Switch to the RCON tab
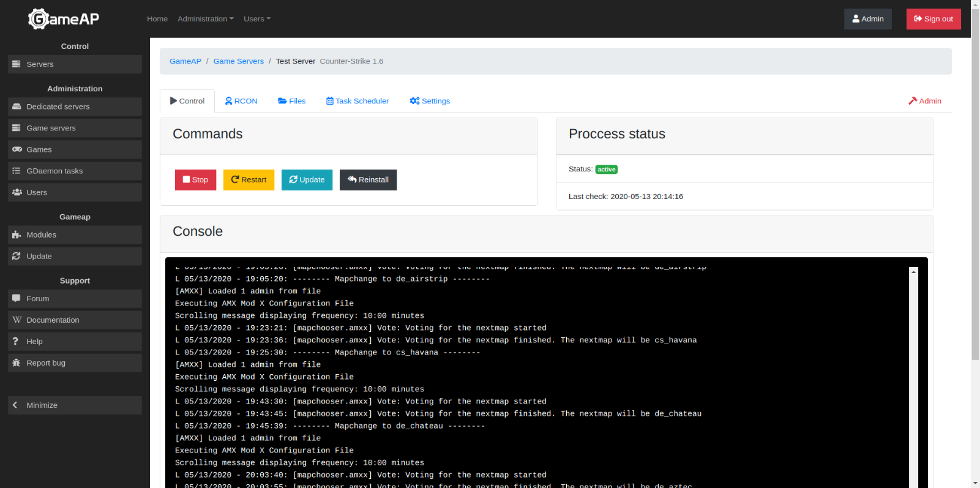This screenshot has height=488, width=980. click(x=241, y=101)
